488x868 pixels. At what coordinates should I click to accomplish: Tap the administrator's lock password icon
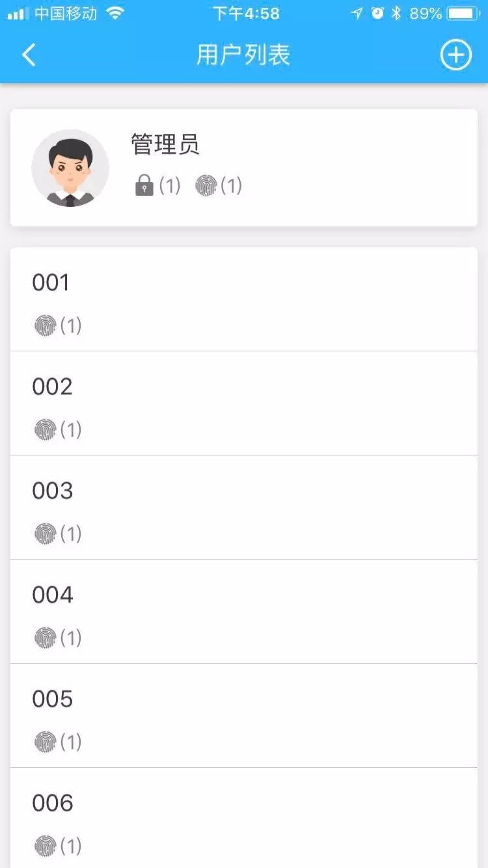point(144,186)
